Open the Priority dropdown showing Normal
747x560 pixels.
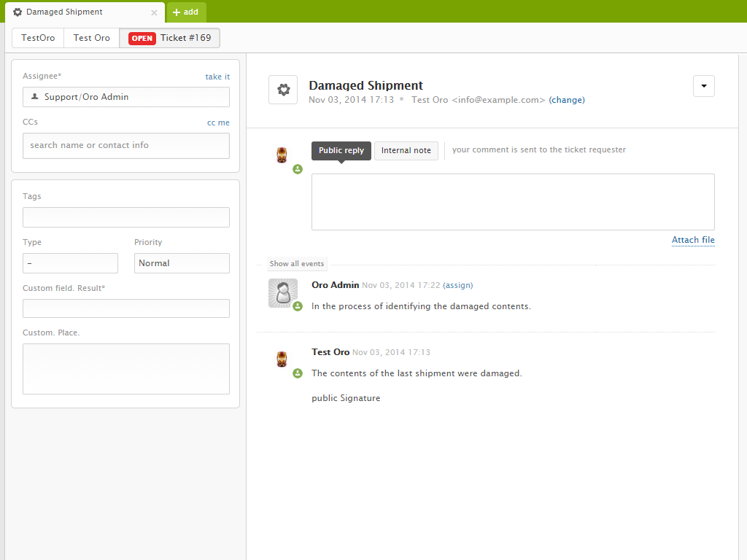coord(182,263)
